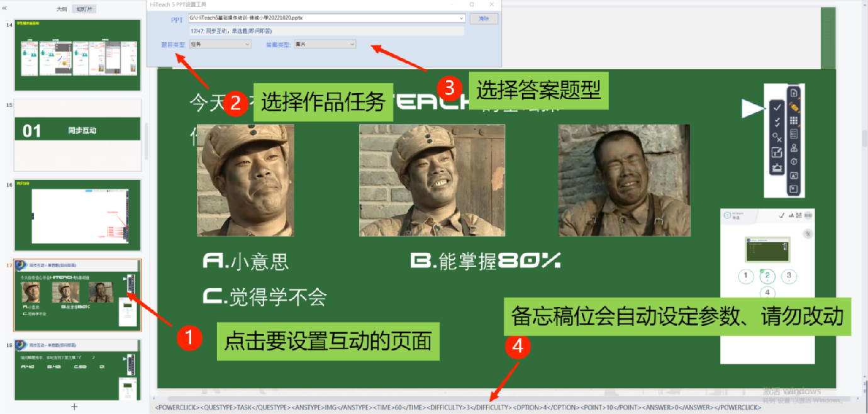The height and width of the screenshot is (414, 868).
Task: Click the single-choice checkmark icon in toolbar
Action: pos(777,108)
